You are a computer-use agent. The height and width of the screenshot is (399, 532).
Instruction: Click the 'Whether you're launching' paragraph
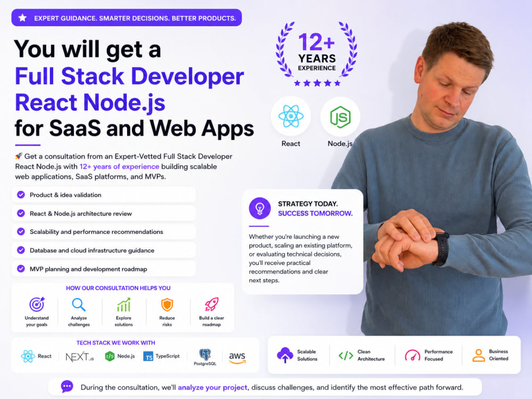[x=301, y=259]
